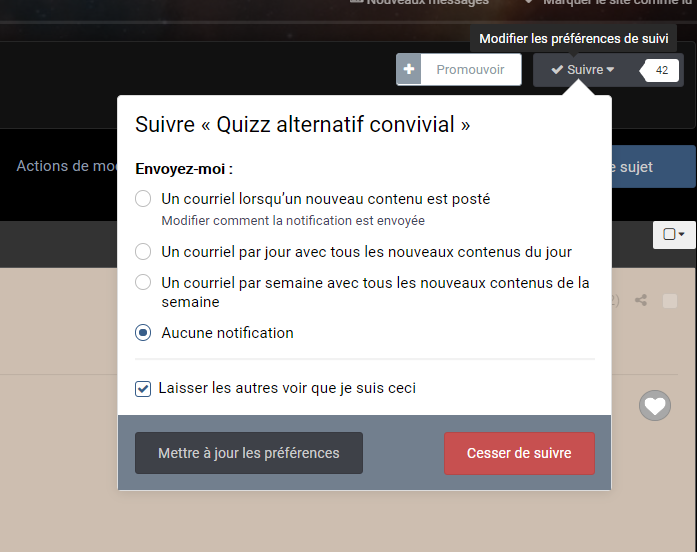
Task: Open 'Modifier comment la notification est envoyée' link
Action: (x=293, y=221)
